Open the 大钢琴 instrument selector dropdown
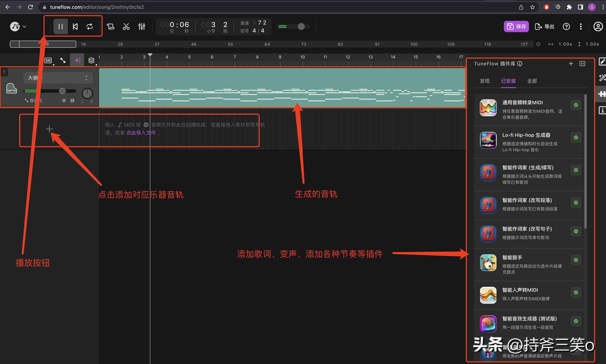Screen dimensions: 606x364 tap(58, 78)
